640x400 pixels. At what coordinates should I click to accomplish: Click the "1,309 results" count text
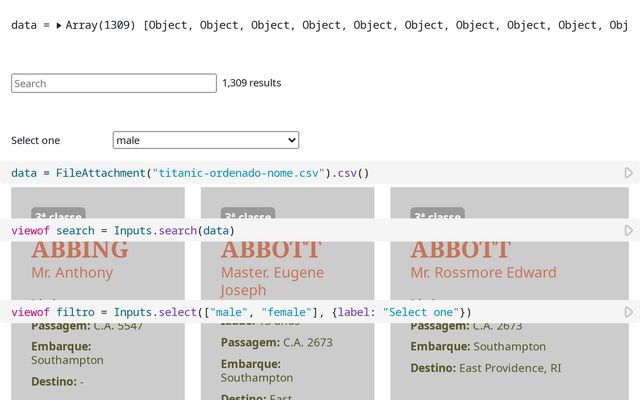click(251, 83)
